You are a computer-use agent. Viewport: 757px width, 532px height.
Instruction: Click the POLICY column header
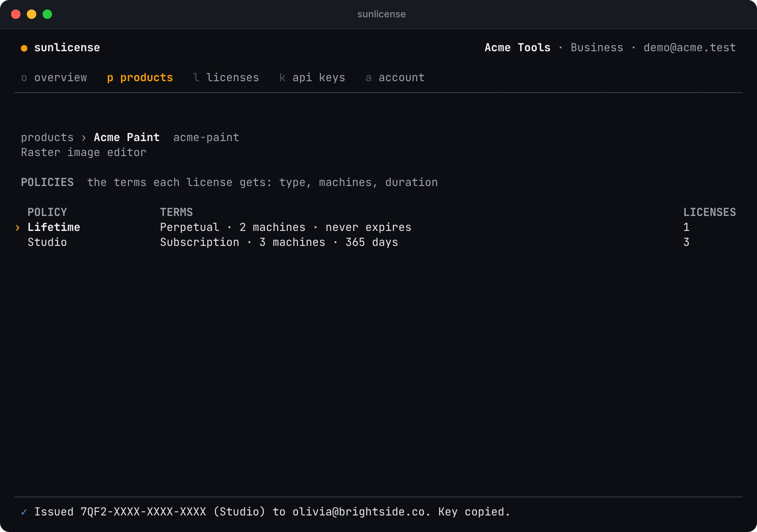[x=47, y=212]
